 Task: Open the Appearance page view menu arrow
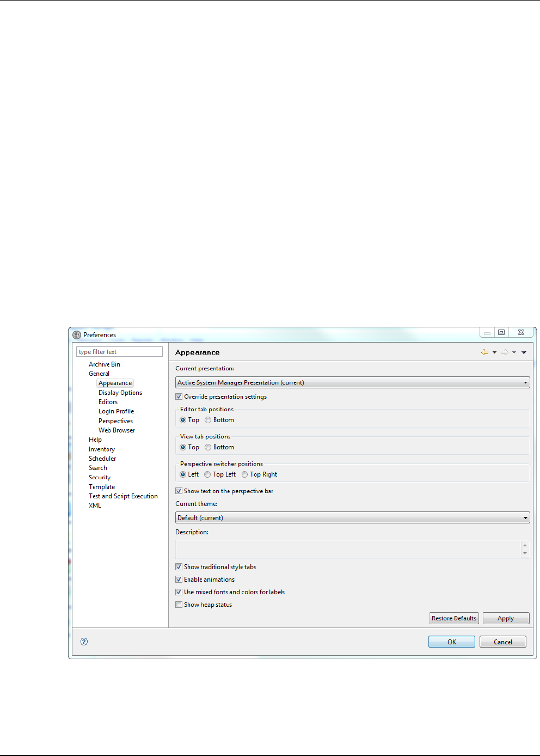tap(524, 352)
